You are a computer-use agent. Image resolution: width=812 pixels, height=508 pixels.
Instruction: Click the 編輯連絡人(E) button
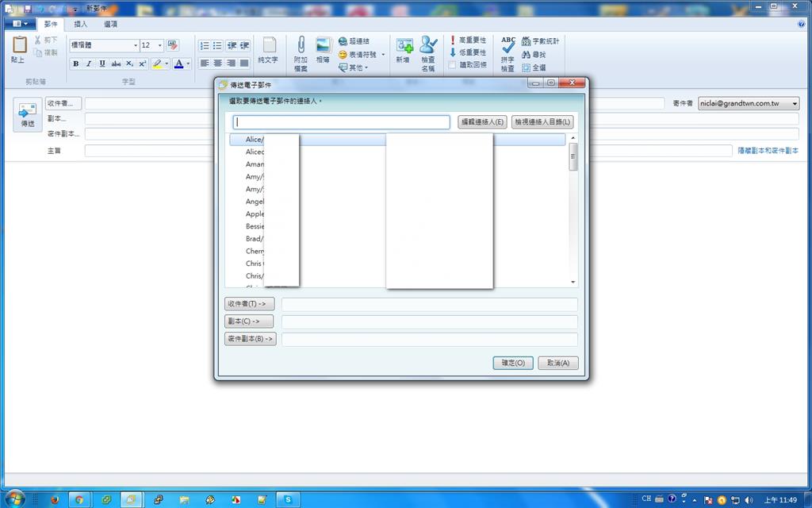point(482,121)
